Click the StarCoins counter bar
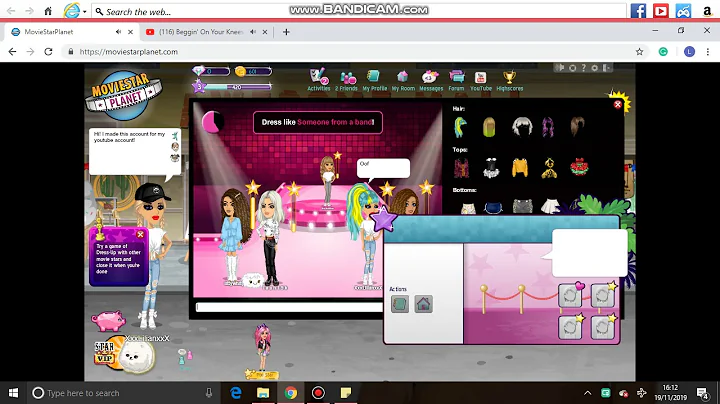720x404 pixels. click(x=253, y=71)
